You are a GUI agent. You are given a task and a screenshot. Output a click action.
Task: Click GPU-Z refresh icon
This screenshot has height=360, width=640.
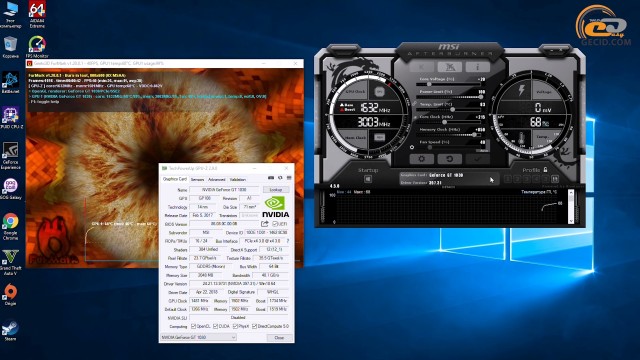(x=280, y=178)
